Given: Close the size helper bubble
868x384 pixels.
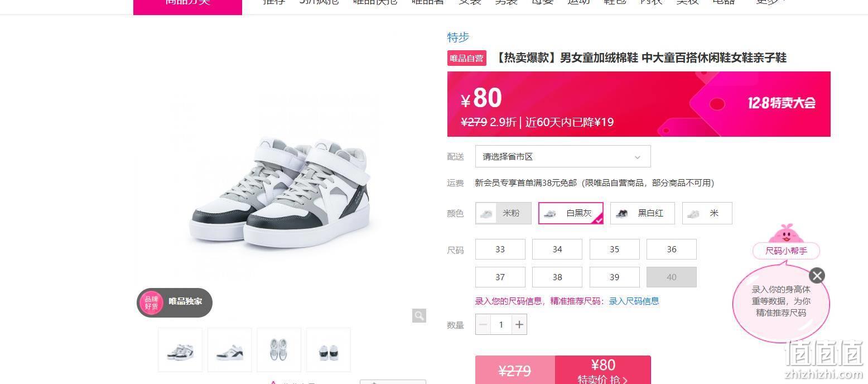Looking at the screenshot, I should click(x=817, y=275).
